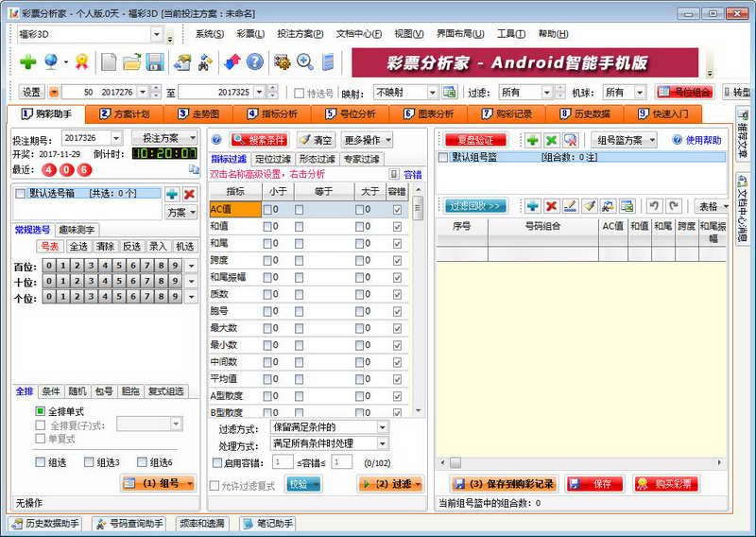Open the 历史数据助手 bottom panel
The height and width of the screenshot is (537, 756).
pyautogui.click(x=44, y=524)
